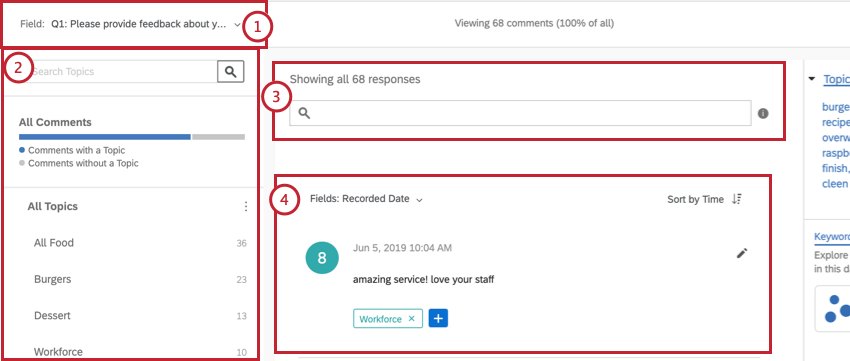Collapse the Topics panel triangle
The height and width of the screenshot is (361, 850).
[x=812, y=79]
